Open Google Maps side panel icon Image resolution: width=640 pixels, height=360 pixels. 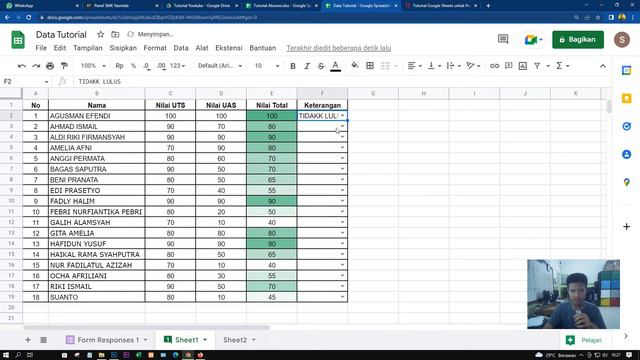click(626, 182)
